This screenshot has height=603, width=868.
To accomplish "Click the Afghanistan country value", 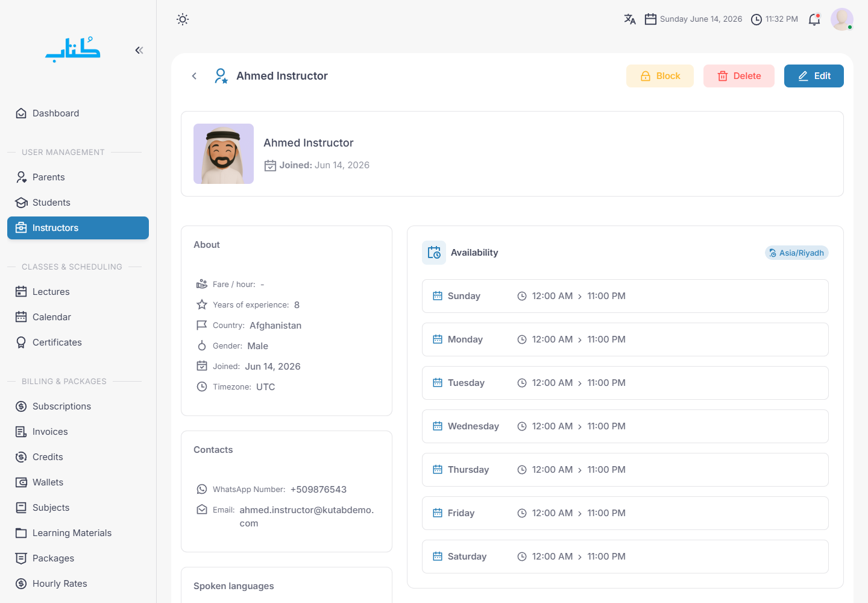I will click(275, 326).
